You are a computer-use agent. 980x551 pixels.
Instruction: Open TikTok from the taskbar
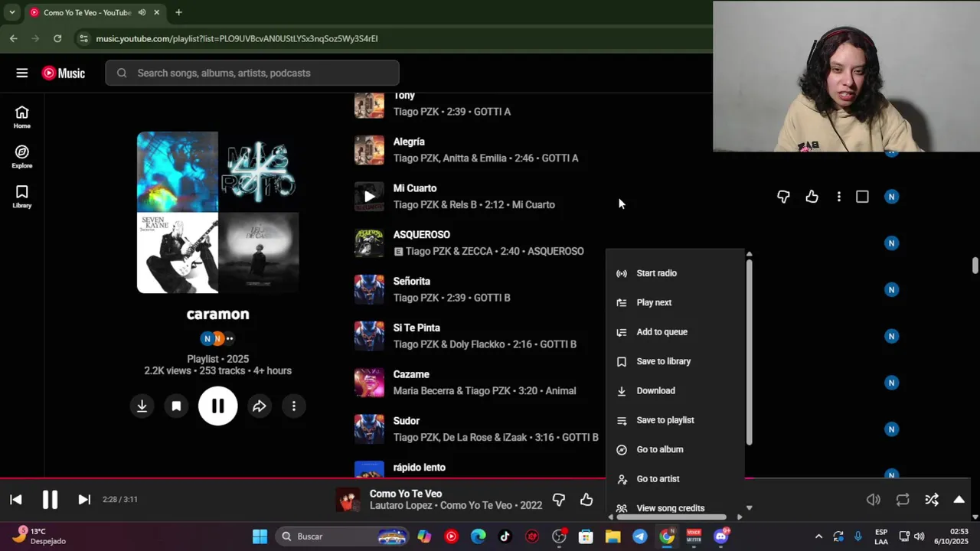(505, 536)
